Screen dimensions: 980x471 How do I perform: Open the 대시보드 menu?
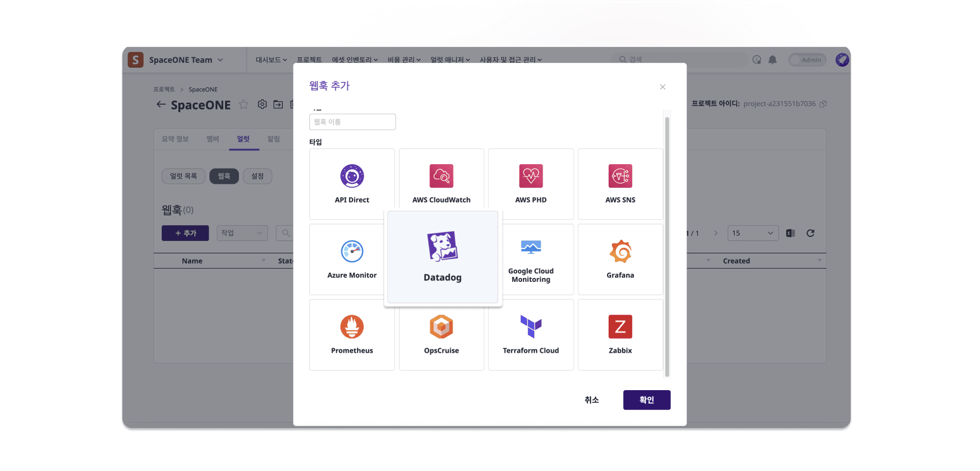pyautogui.click(x=271, y=60)
